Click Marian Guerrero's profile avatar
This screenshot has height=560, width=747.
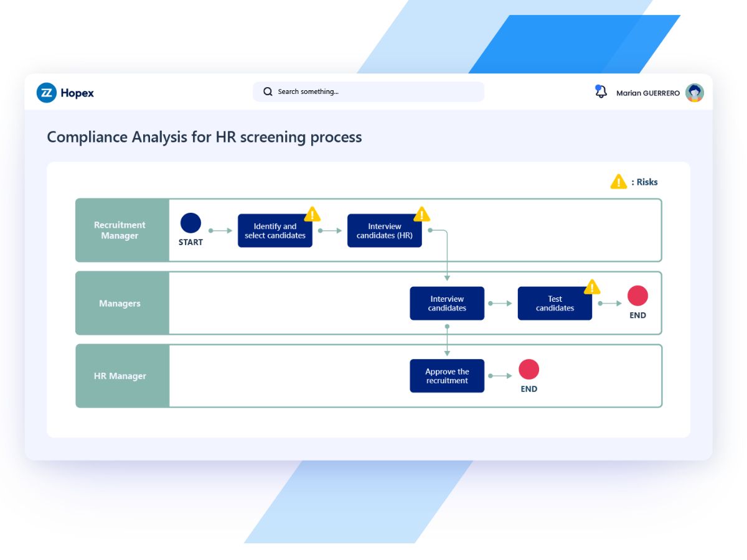click(x=695, y=93)
